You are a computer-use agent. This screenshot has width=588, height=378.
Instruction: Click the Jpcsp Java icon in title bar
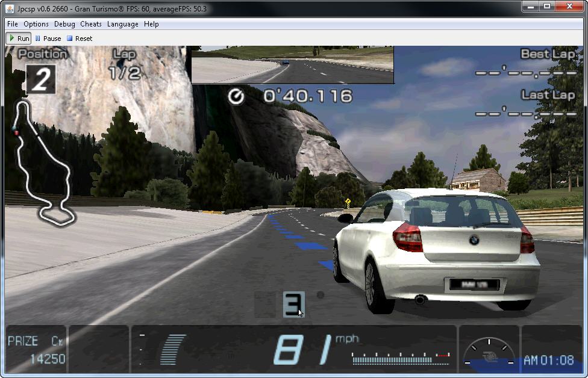click(10, 8)
